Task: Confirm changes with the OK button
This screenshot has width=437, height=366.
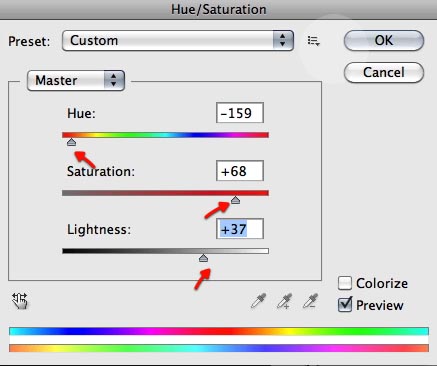Action: [384, 41]
